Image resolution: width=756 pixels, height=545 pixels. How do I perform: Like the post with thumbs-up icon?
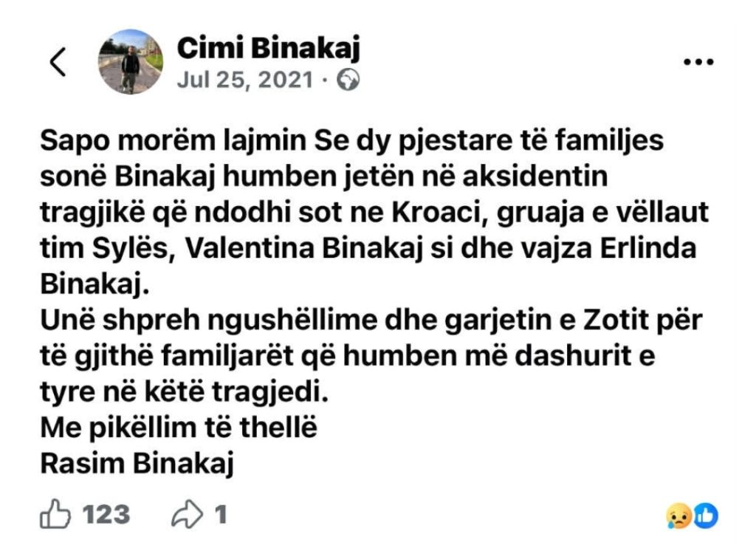coord(56,515)
